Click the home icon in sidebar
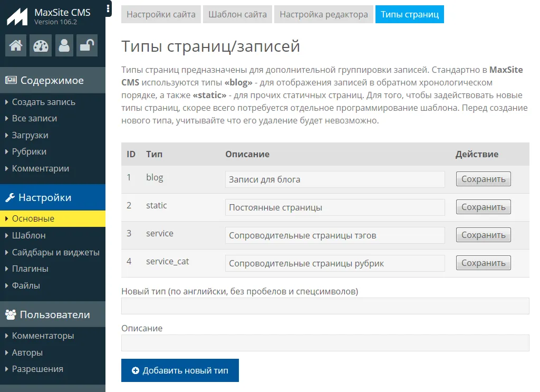 pyautogui.click(x=16, y=46)
